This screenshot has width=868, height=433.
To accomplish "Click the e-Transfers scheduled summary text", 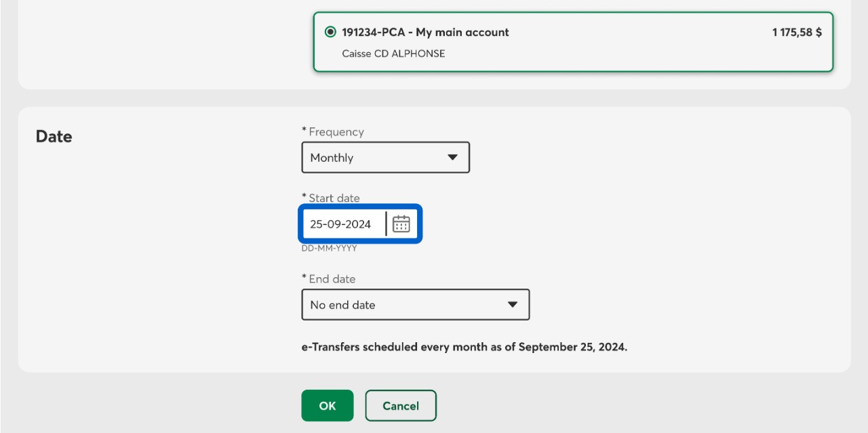I will 465,347.
